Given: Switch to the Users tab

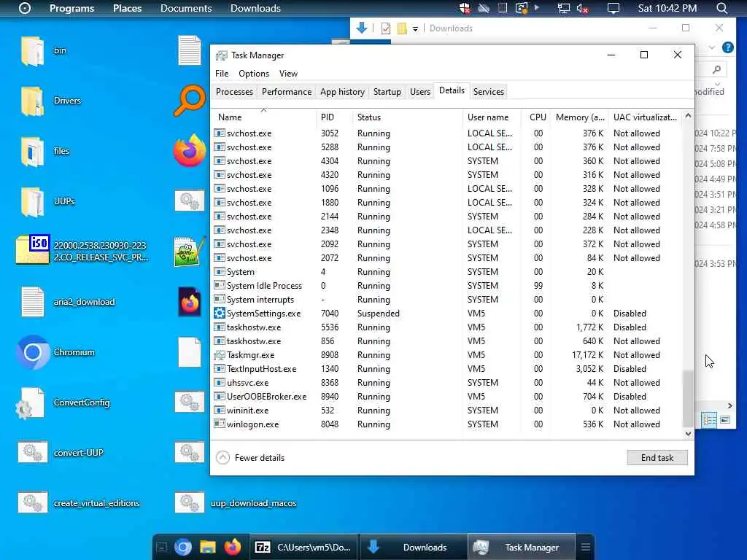Looking at the screenshot, I should click(419, 91).
